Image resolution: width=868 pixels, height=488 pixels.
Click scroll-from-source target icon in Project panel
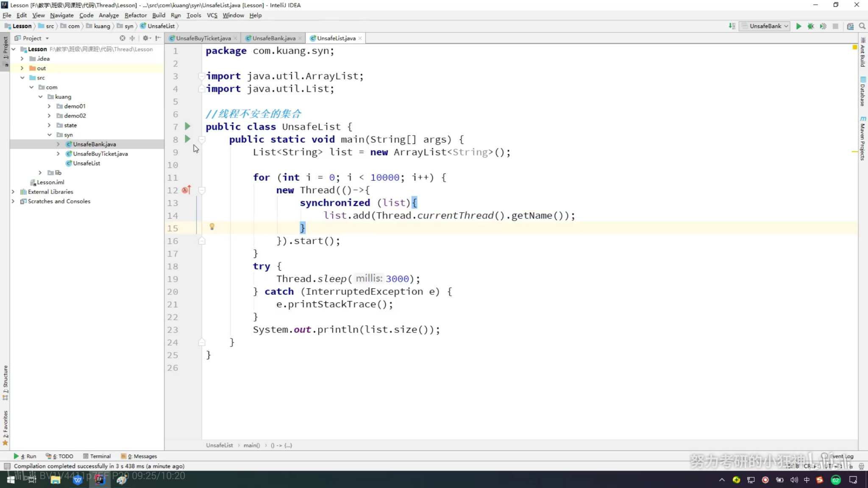pyautogui.click(x=122, y=38)
